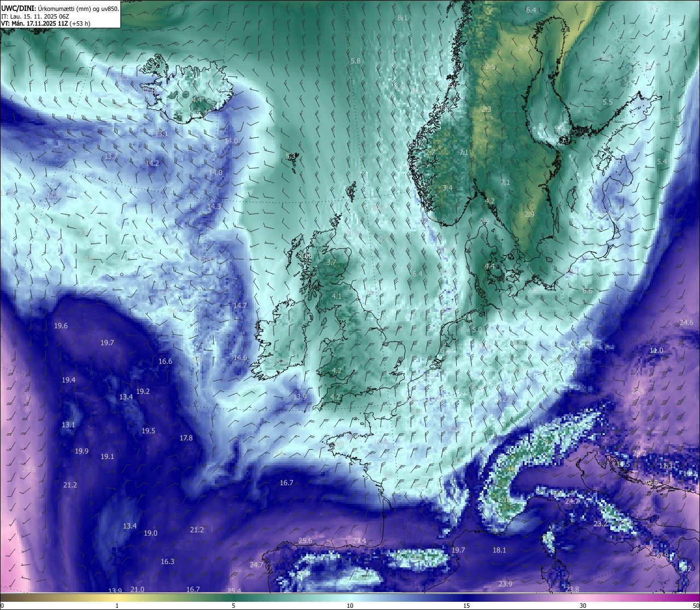Click the 'IT: Lau. 15. 11. 2025 06Z' line

34,16
